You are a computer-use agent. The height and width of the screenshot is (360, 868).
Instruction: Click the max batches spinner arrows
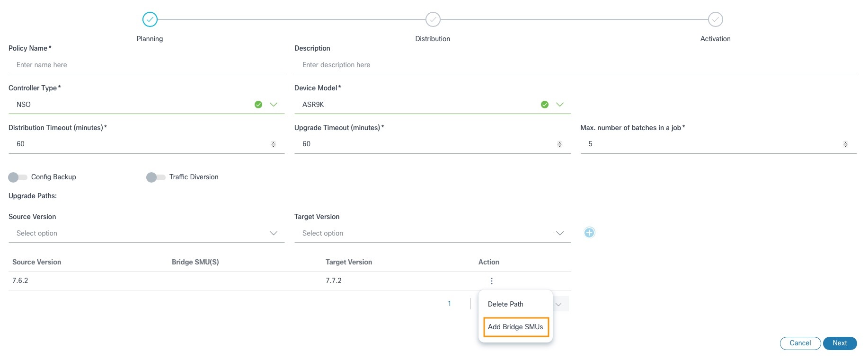click(845, 144)
